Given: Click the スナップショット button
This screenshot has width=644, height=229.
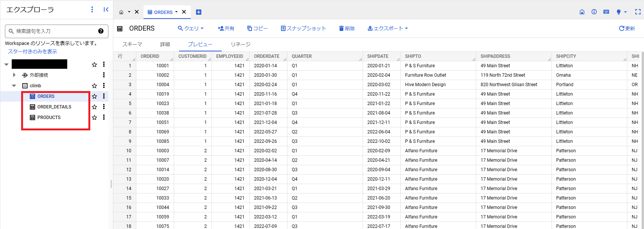Looking at the screenshot, I should click(x=303, y=28).
